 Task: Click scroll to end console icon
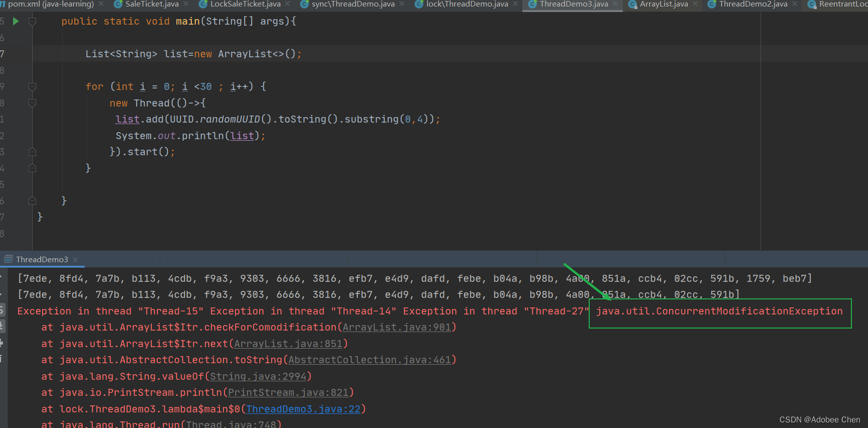tap(2, 326)
